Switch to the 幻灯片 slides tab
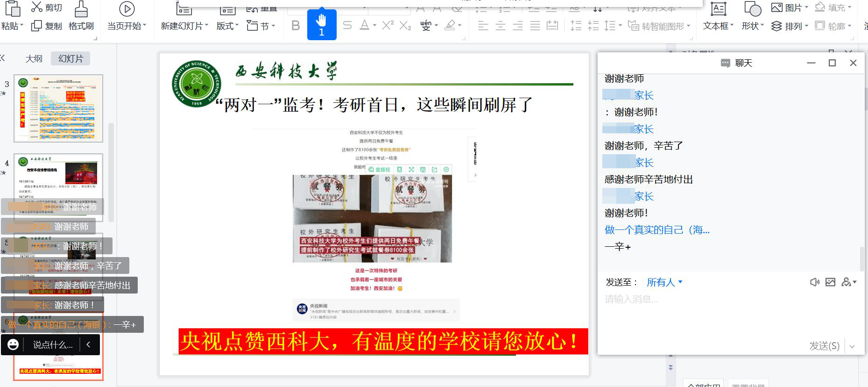The height and width of the screenshot is (387, 868). tap(71, 58)
